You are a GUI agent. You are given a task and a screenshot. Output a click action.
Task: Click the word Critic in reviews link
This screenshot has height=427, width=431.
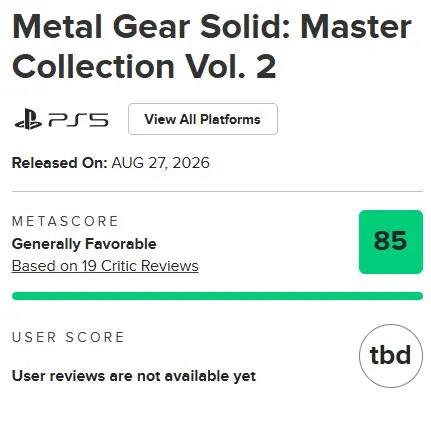(119, 266)
